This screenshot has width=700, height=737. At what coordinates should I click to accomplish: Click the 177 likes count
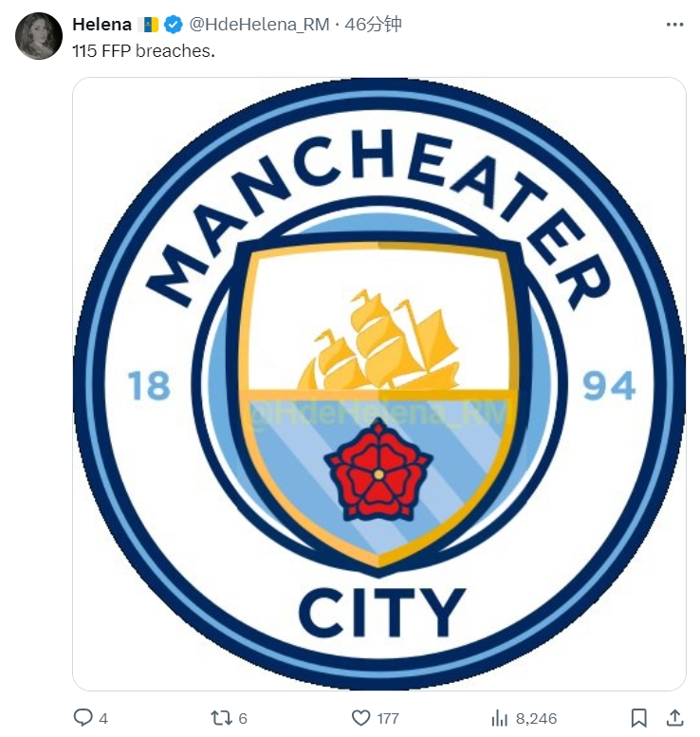[388, 719]
